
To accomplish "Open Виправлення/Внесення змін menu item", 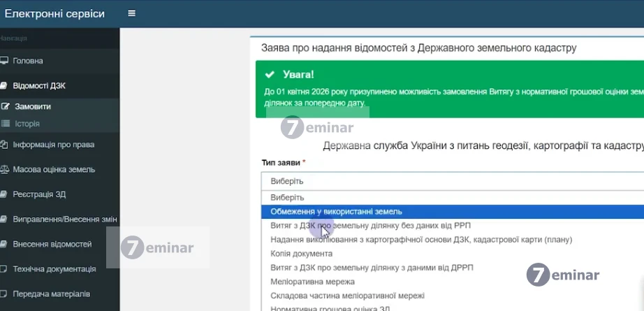I will 64,219.
